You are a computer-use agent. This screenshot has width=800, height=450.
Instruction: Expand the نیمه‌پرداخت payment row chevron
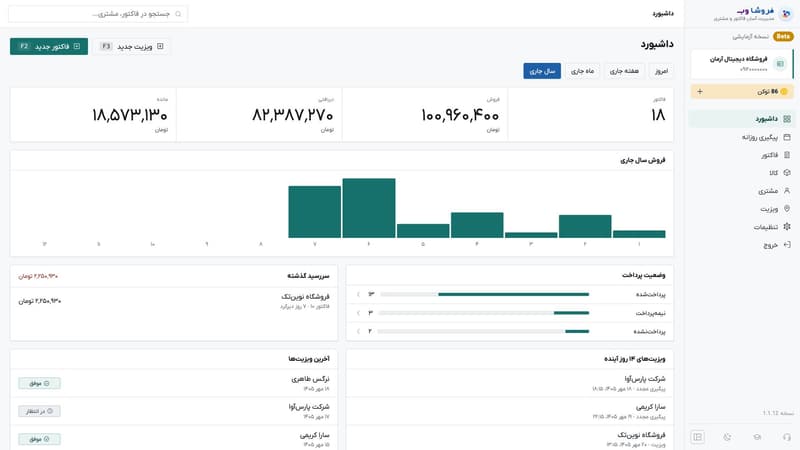point(358,313)
